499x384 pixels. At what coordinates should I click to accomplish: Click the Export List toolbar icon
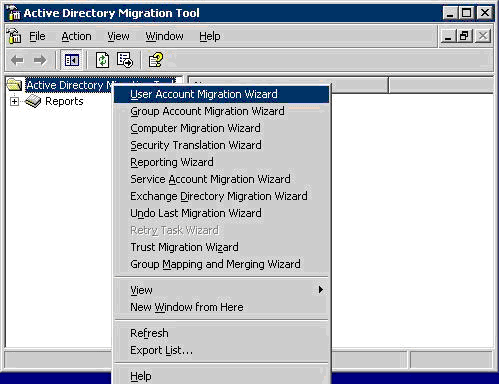(125, 60)
